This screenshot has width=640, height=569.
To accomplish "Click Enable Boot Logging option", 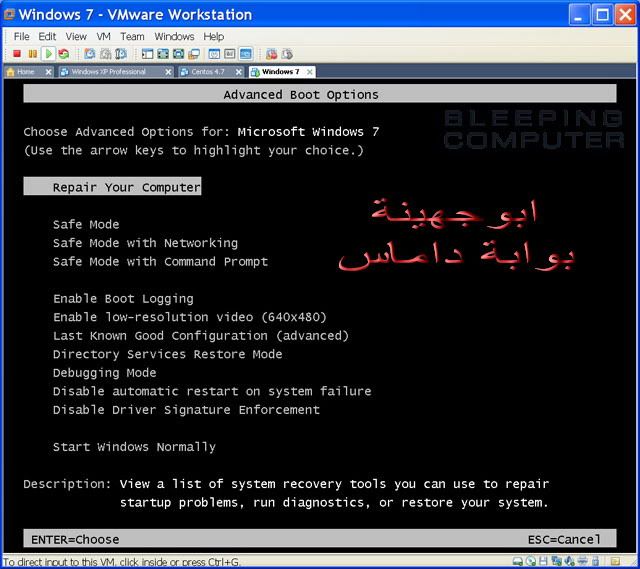I will 123,299.
